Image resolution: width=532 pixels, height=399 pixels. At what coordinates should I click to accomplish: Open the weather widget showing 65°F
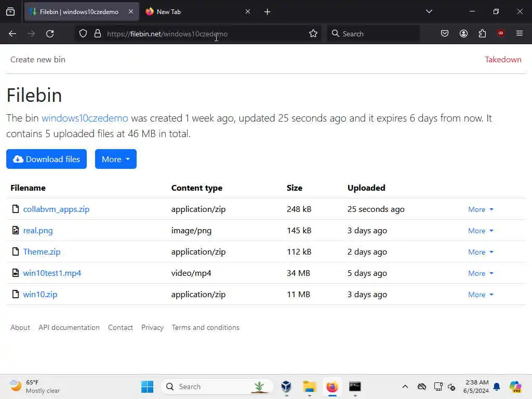(x=35, y=387)
